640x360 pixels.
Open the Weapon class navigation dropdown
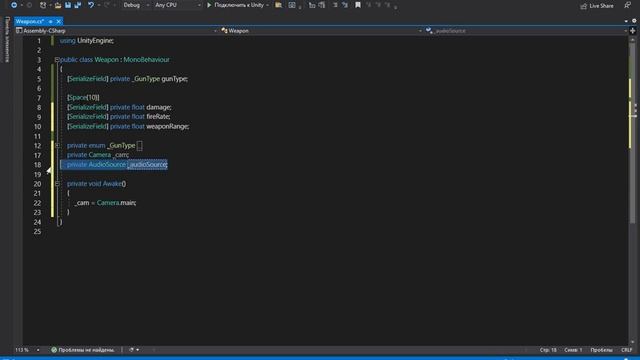click(321, 31)
